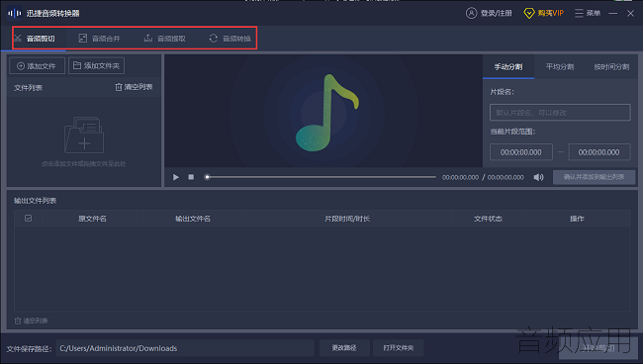This screenshot has width=643, height=364.
Task: Select the 按时间分割 tab
Action: tap(611, 67)
